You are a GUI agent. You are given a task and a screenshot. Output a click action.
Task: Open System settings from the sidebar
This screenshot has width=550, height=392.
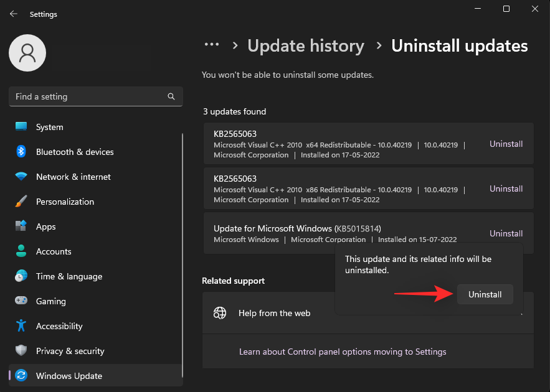49,127
